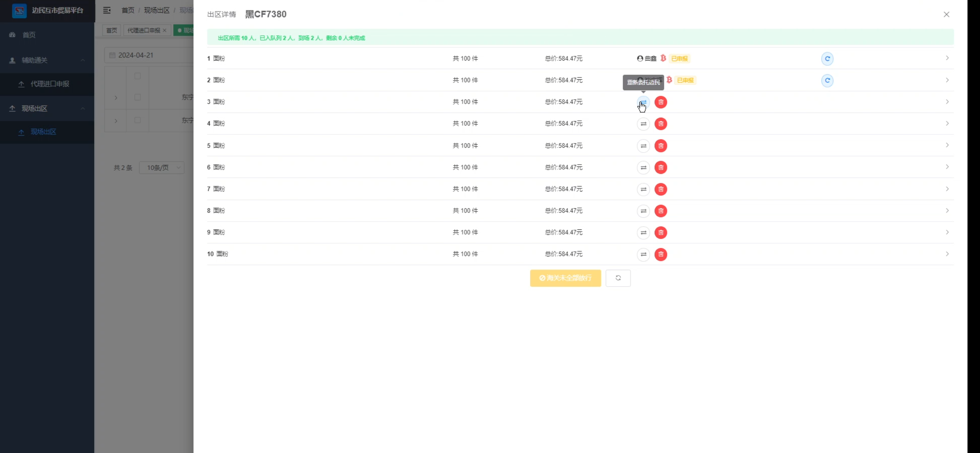Click the 共 2 条 total count text
Viewport: 980px width, 453px height.
(123, 168)
